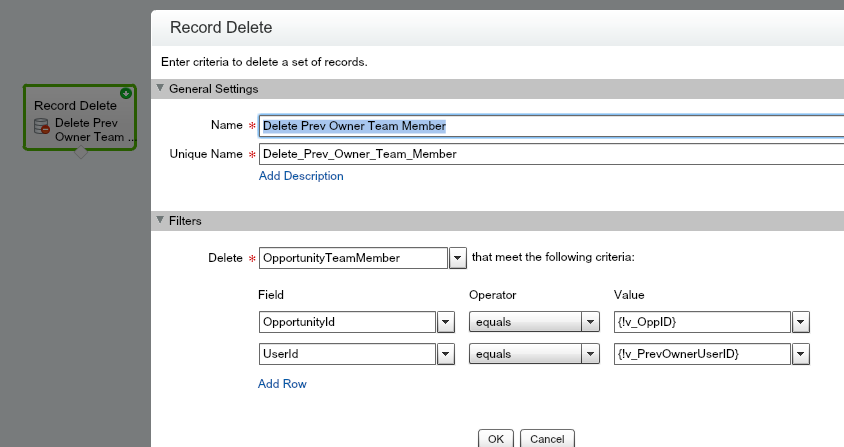Click the Name text field
The width and height of the screenshot is (844, 447).
[550, 126]
